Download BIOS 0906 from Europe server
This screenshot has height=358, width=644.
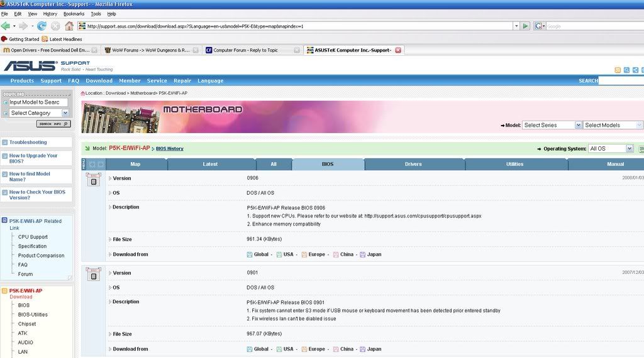tap(313, 254)
